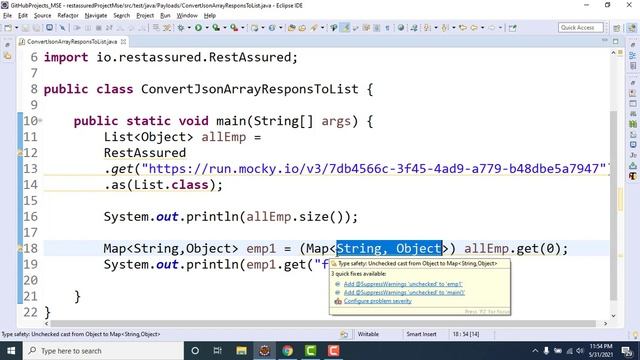Click the Smart Insert status field
The width and height of the screenshot is (640, 360).
pyautogui.click(x=421, y=334)
